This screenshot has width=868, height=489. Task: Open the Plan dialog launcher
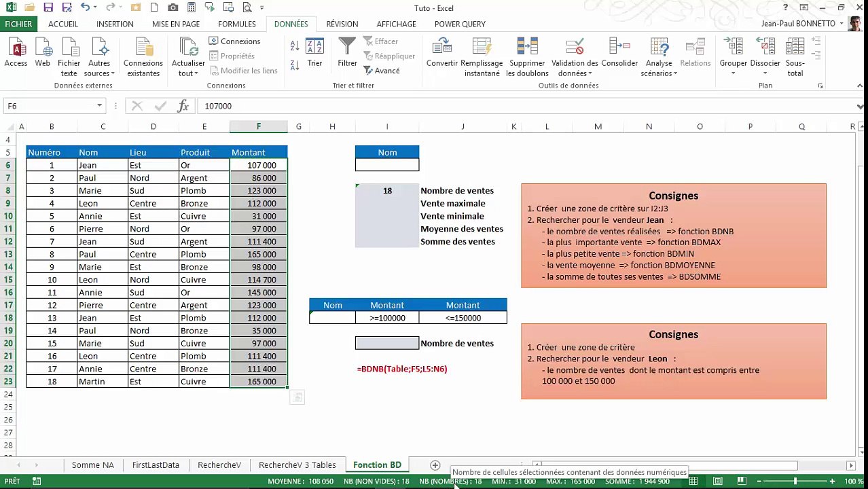[x=820, y=86]
